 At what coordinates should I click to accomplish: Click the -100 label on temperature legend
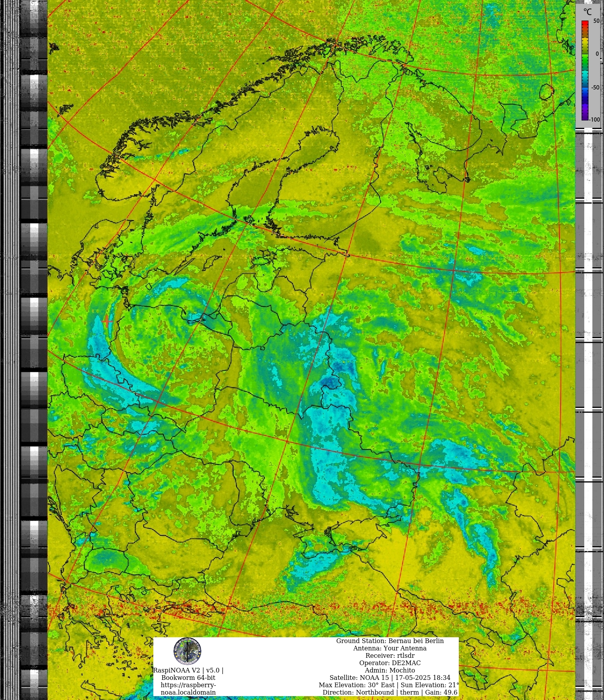pyautogui.click(x=594, y=119)
